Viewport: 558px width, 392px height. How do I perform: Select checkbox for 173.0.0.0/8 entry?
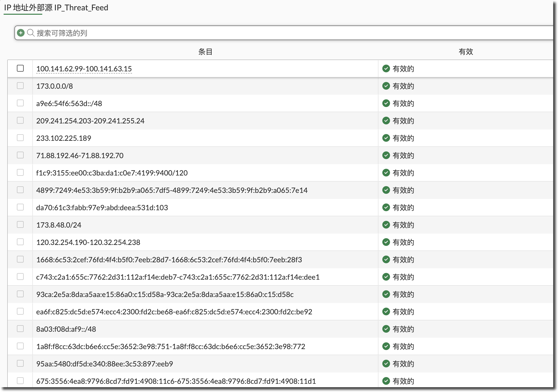pyautogui.click(x=21, y=86)
